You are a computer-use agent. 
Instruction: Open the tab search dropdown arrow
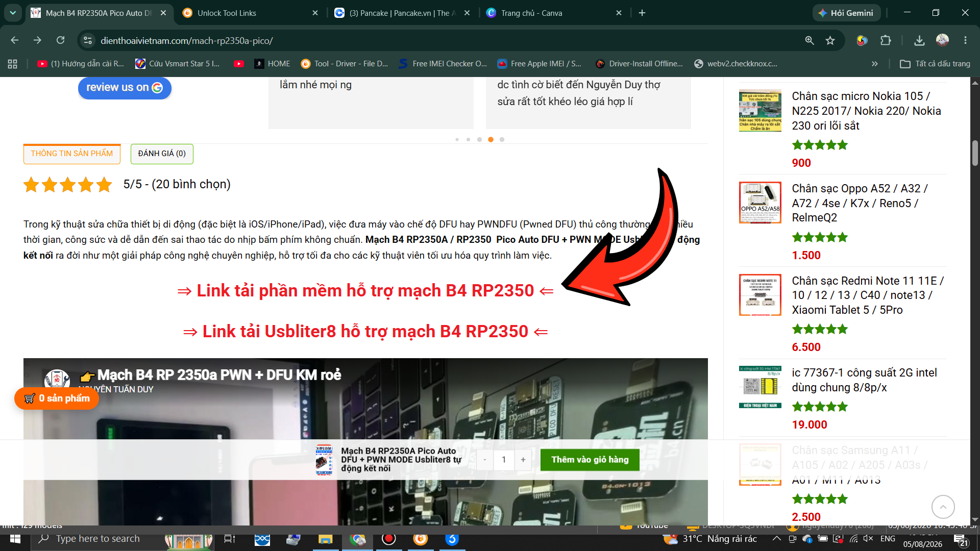(x=13, y=13)
